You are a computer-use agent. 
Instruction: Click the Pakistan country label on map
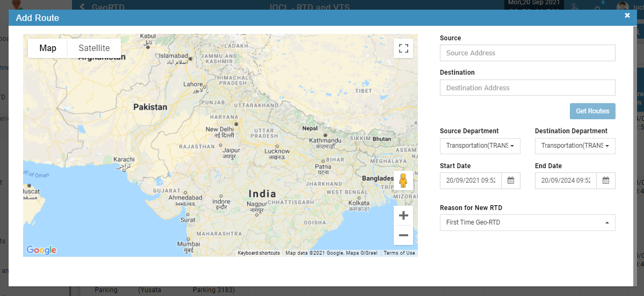(150, 107)
